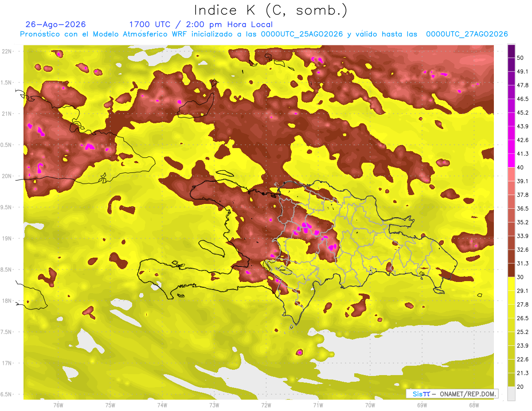
Task: Click the '74W' longitude axis label
Action: [x=162, y=405]
